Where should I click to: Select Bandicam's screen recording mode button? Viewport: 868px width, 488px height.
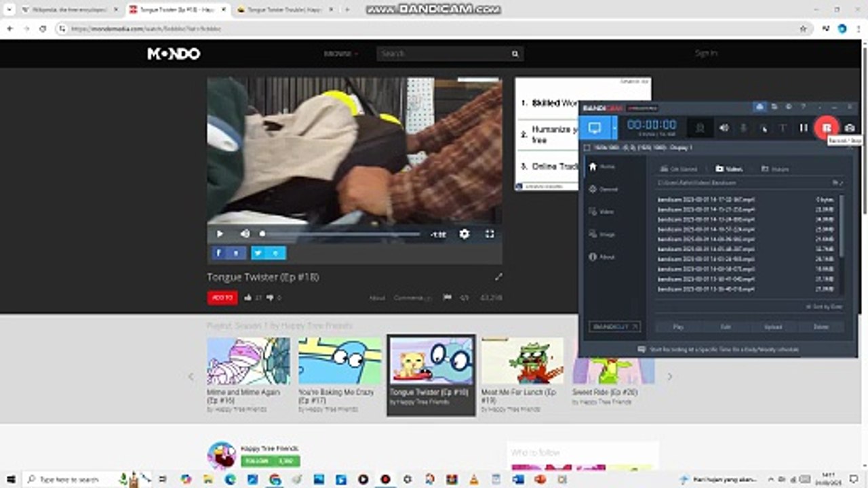click(595, 127)
